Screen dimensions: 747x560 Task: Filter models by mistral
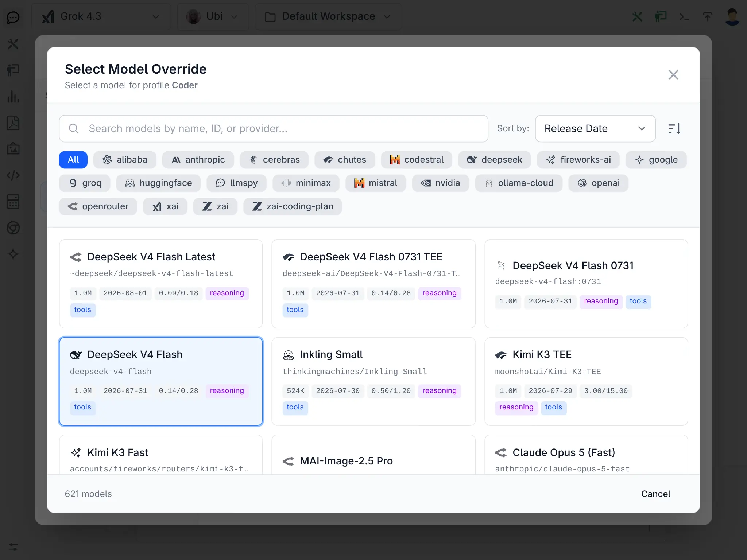point(376,183)
